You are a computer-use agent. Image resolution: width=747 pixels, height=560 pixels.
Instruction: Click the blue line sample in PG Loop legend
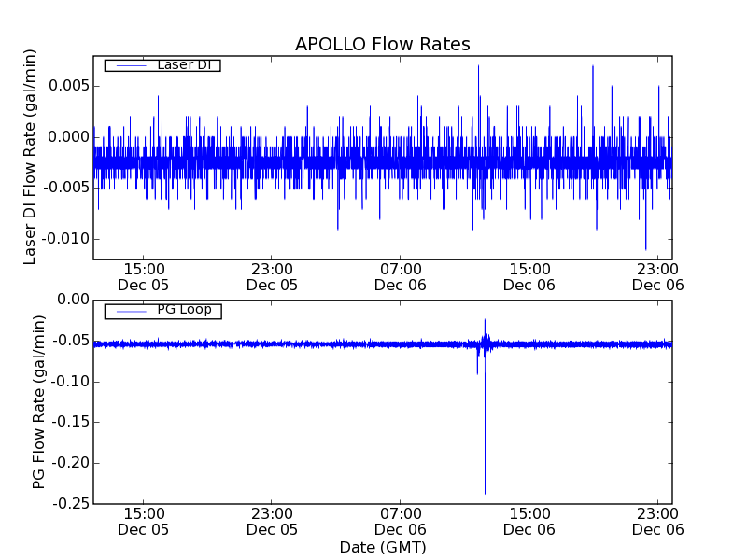click(131, 312)
